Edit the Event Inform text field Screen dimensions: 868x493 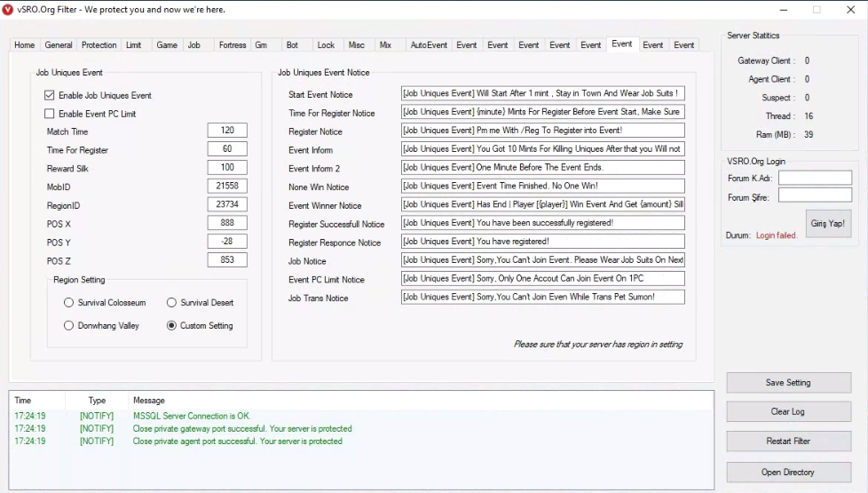[x=543, y=149]
